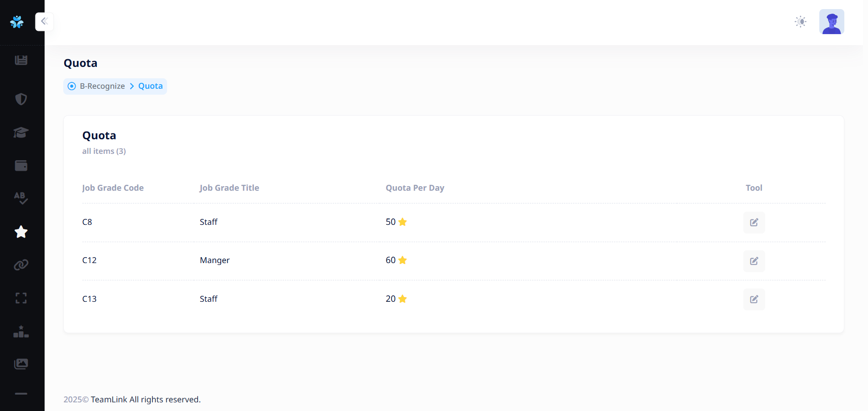Open the shield icon in sidebar
The height and width of the screenshot is (411, 868).
point(21,99)
